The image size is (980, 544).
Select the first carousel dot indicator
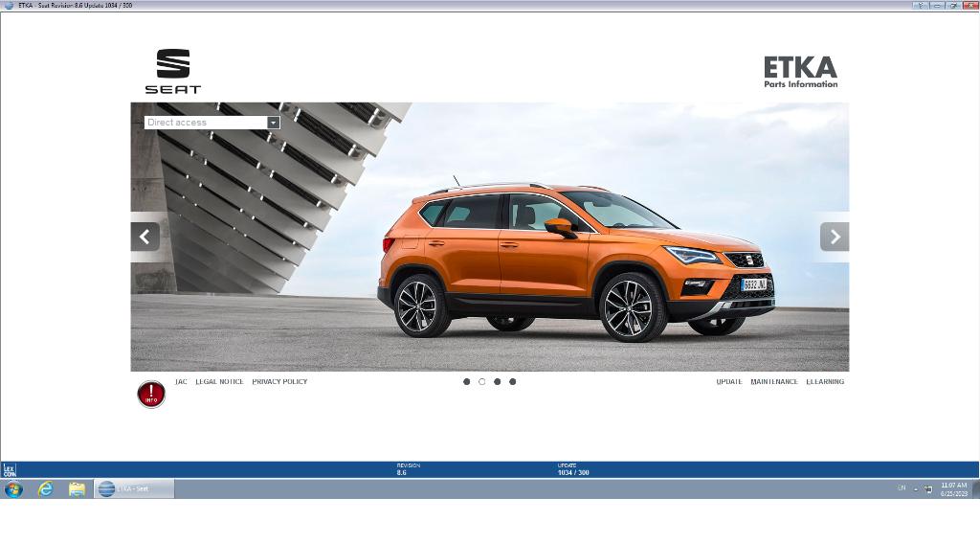click(x=467, y=382)
